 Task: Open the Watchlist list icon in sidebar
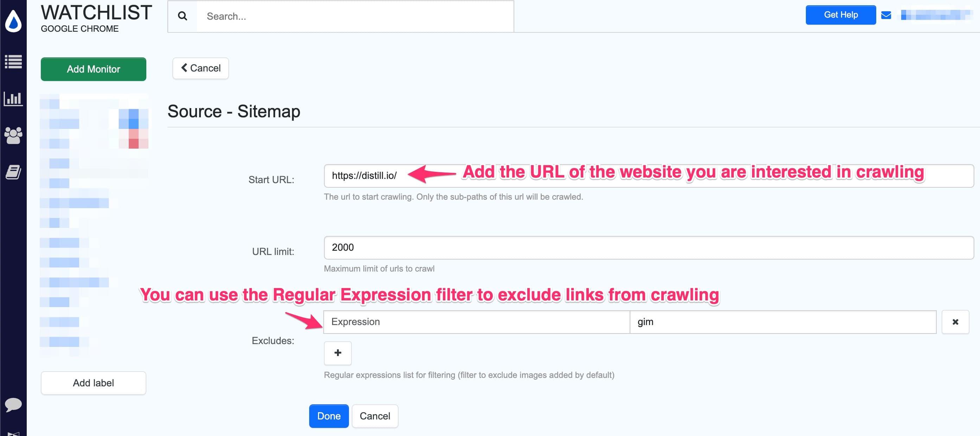pos(14,62)
